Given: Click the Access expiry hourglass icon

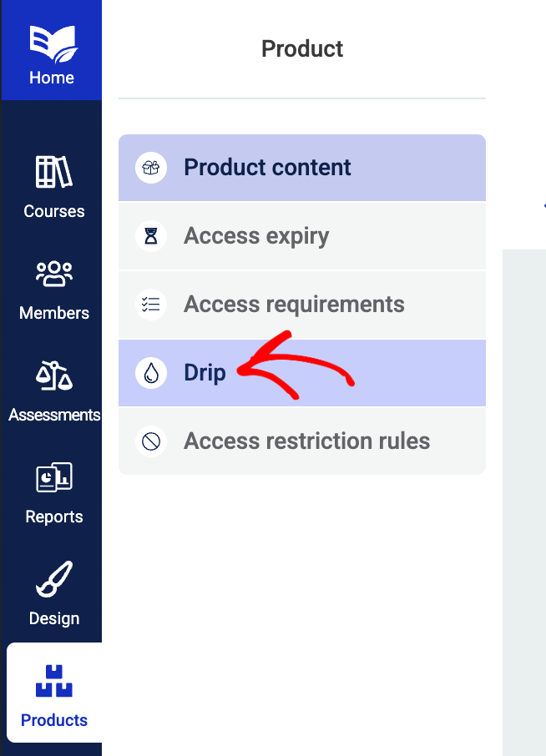Looking at the screenshot, I should click(151, 236).
